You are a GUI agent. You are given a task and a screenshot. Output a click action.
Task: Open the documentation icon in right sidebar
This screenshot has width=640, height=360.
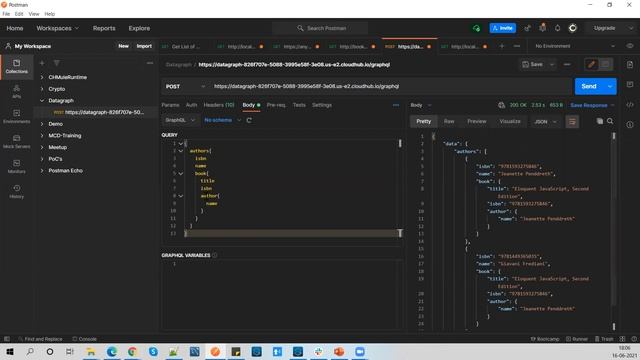tap(630, 64)
